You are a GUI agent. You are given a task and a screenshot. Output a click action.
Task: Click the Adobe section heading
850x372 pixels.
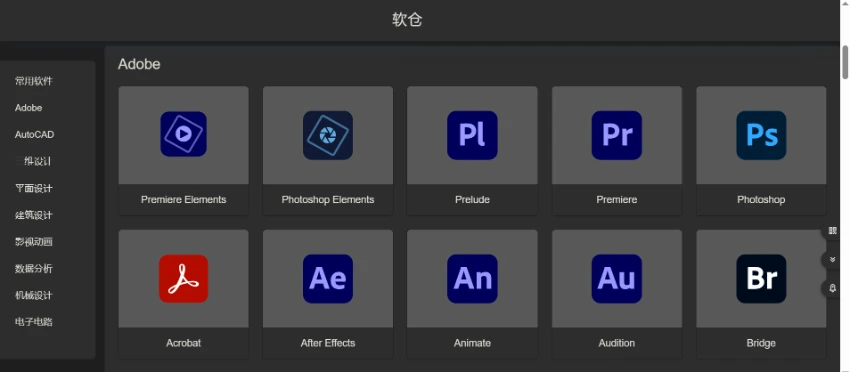coord(139,64)
